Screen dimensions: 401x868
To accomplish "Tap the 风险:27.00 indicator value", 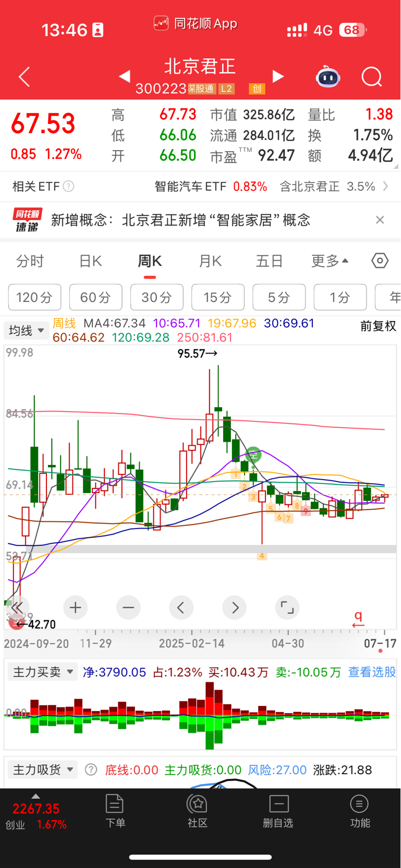I will pyautogui.click(x=277, y=769).
